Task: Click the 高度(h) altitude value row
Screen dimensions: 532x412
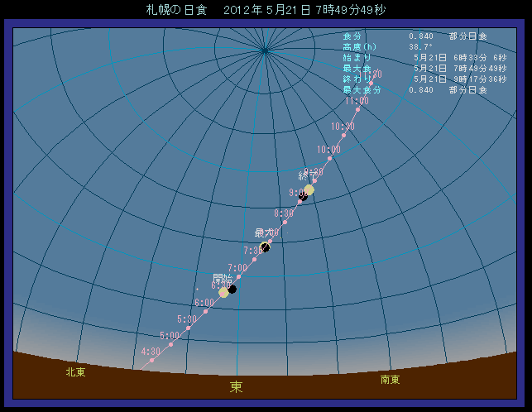Action: [389, 46]
